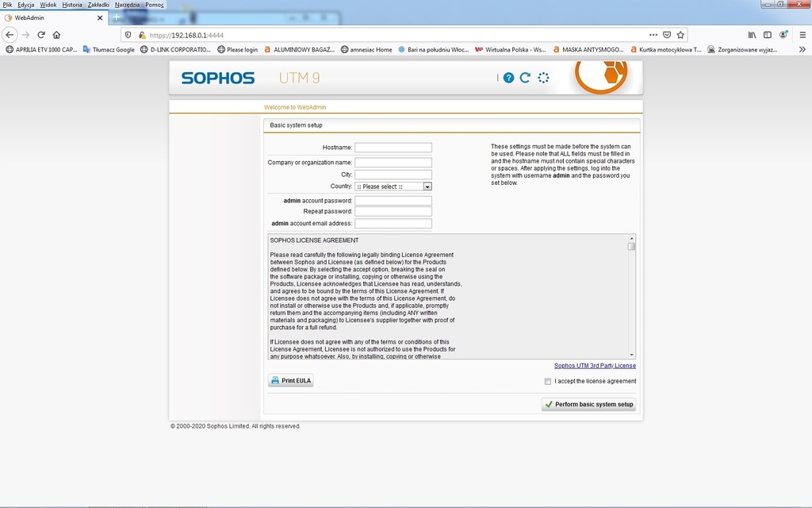Tick I accept the license agreement checkbox
812x508 pixels.
(547, 382)
